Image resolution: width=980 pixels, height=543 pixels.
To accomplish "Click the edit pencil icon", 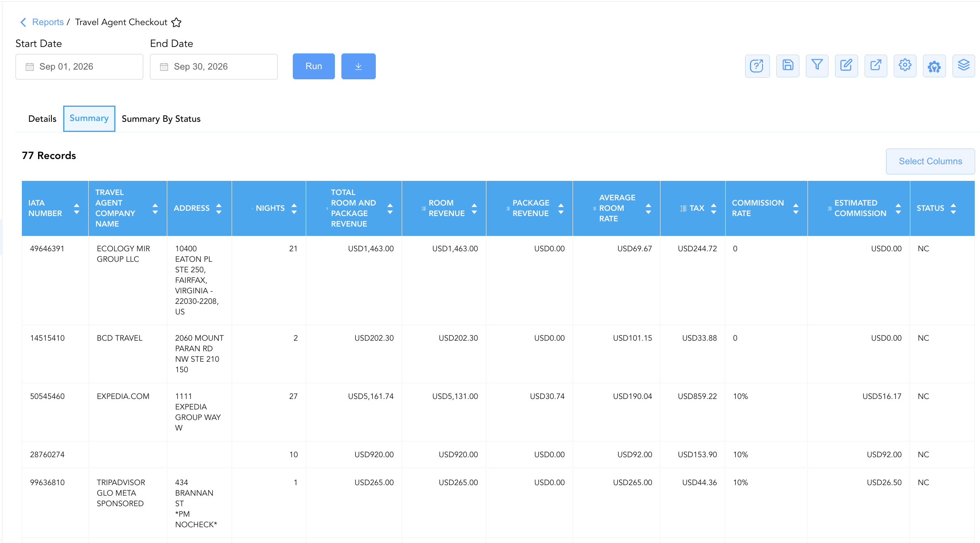I will (846, 66).
